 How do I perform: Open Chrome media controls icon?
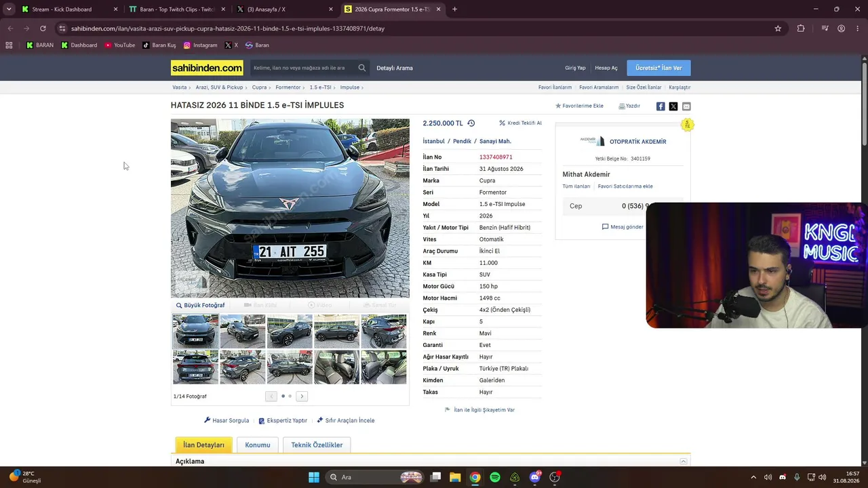click(x=825, y=28)
